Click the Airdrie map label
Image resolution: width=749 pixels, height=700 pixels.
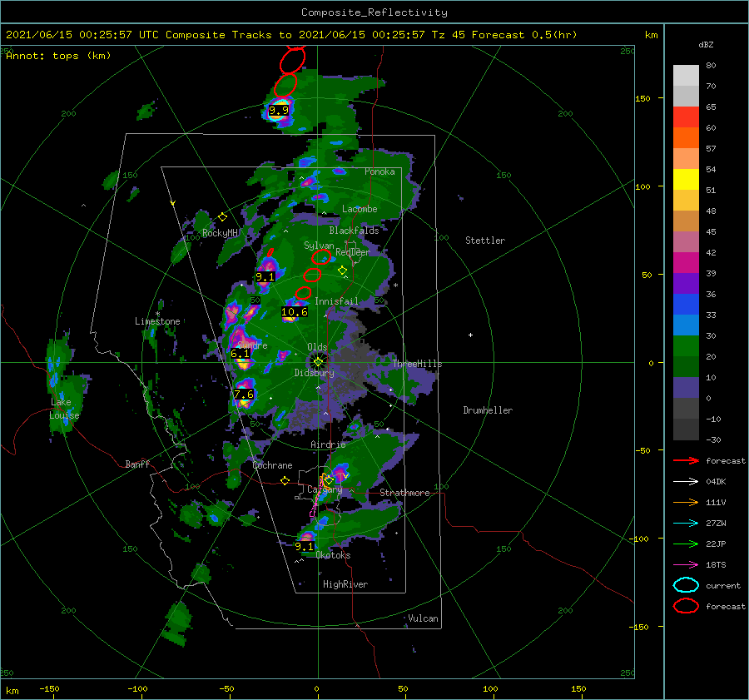(328, 444)
